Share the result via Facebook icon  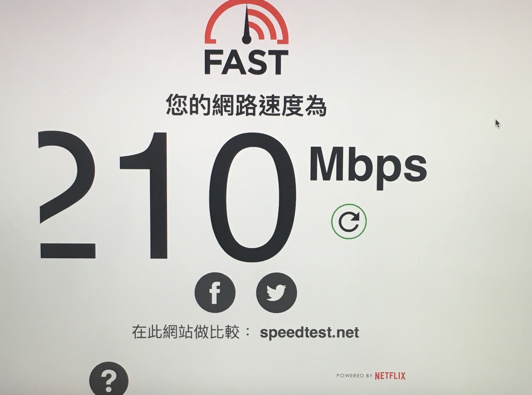(x=215, y=293)
